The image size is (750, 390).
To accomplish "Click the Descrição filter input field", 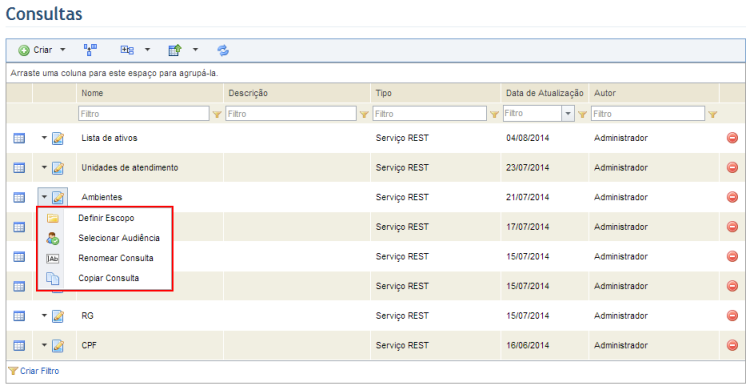I will [291, 114].
